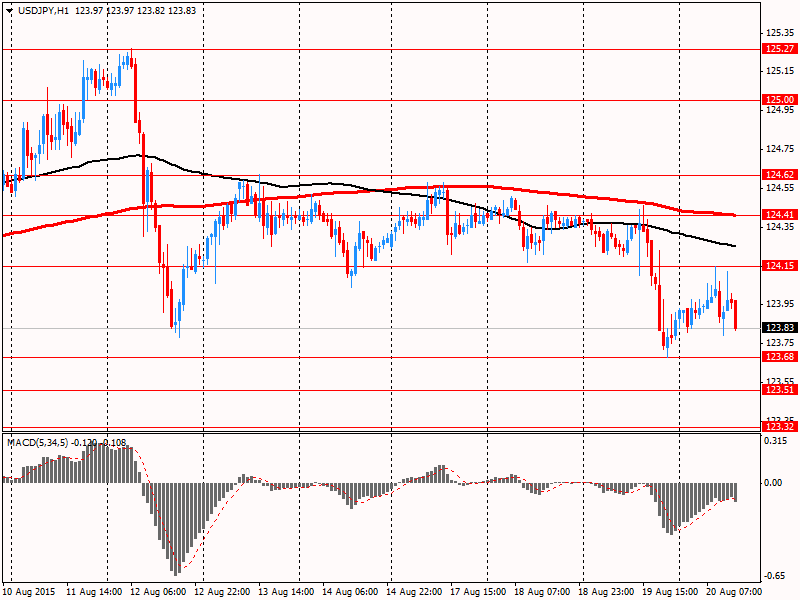Select the 124.62 red price level label
The width and height of the screenshot is (800, 600).
pos(780,175)
